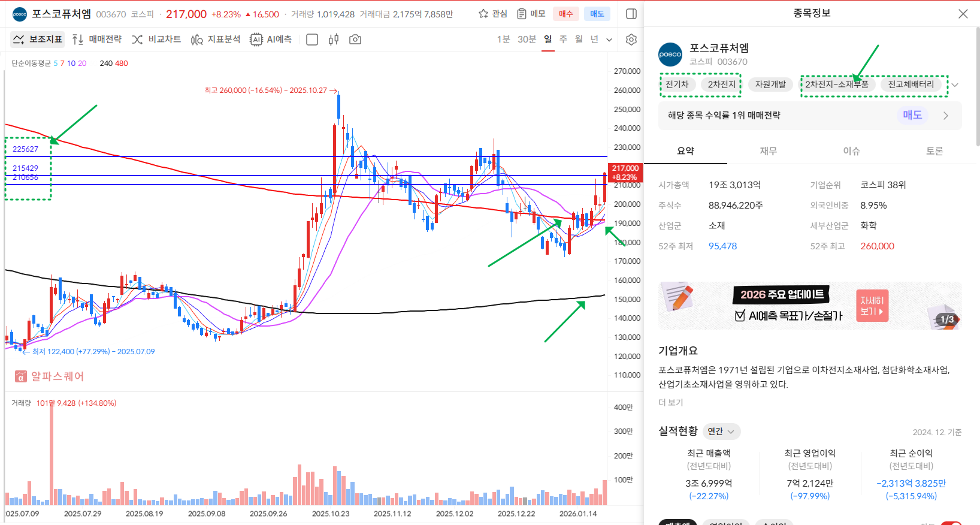Switch to the 요약 tab
The image size is (980, 525).
685,151
